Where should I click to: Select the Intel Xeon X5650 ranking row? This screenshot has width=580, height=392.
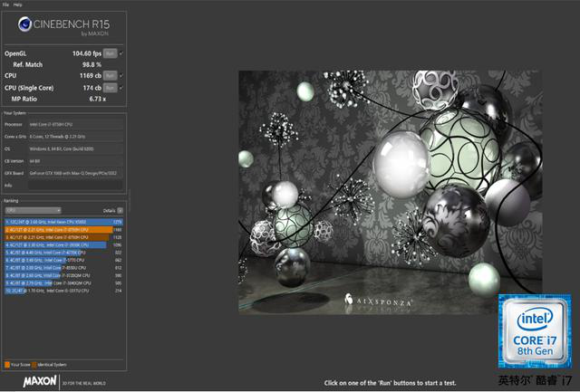point(63,222)
